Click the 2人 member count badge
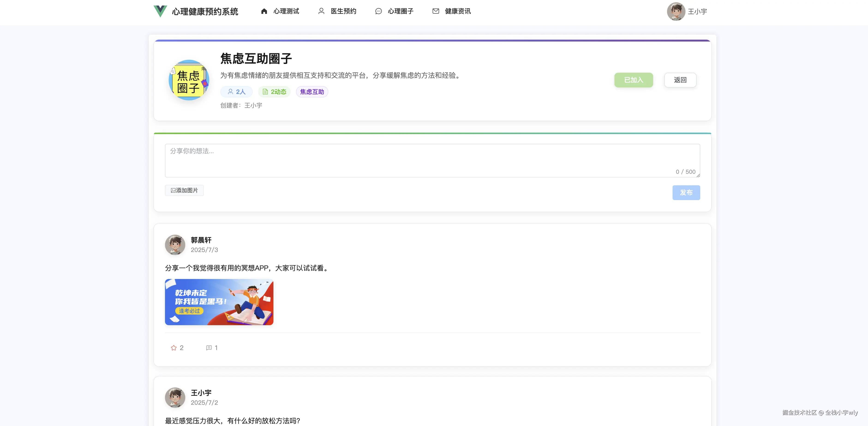This screenshot has width=868, height=426. coord(236,92)
